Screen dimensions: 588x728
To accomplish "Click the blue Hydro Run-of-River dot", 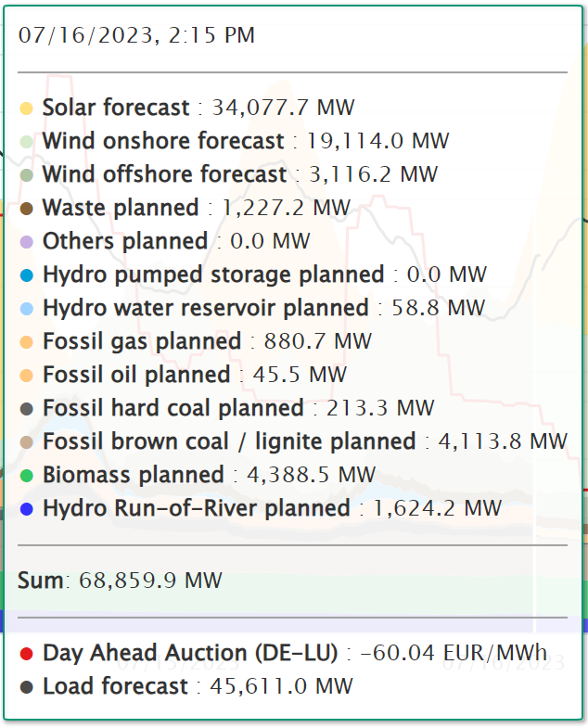I will 26,509.
